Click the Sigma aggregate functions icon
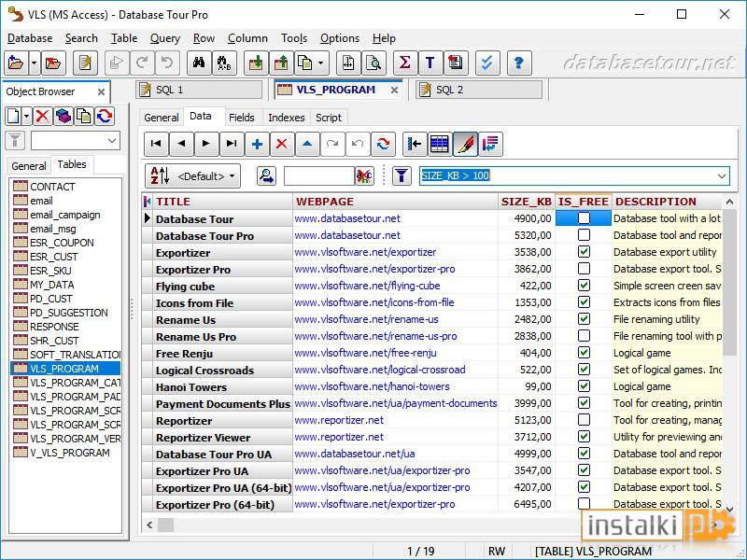The width and height of the screenshot is (747, 560). coord(405,63)
